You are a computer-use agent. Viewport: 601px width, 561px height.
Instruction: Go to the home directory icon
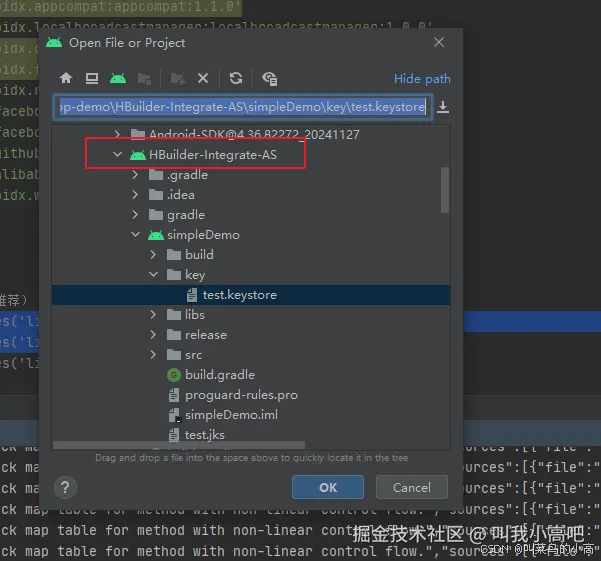(x=66, y=78)
